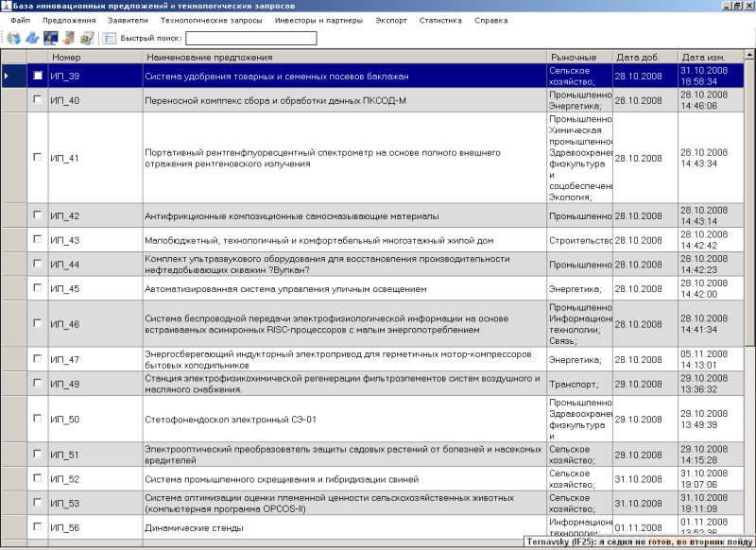Image resolution: width=756 pixels, height=550 pixels.
Task: Open the Предложения menu
Action: coord(69,20)
